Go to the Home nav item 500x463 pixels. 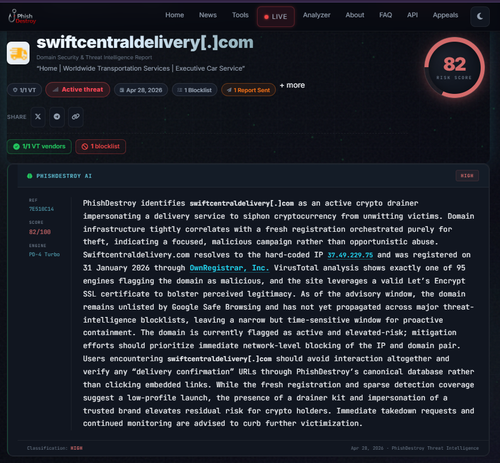click(x=175, y=15)
